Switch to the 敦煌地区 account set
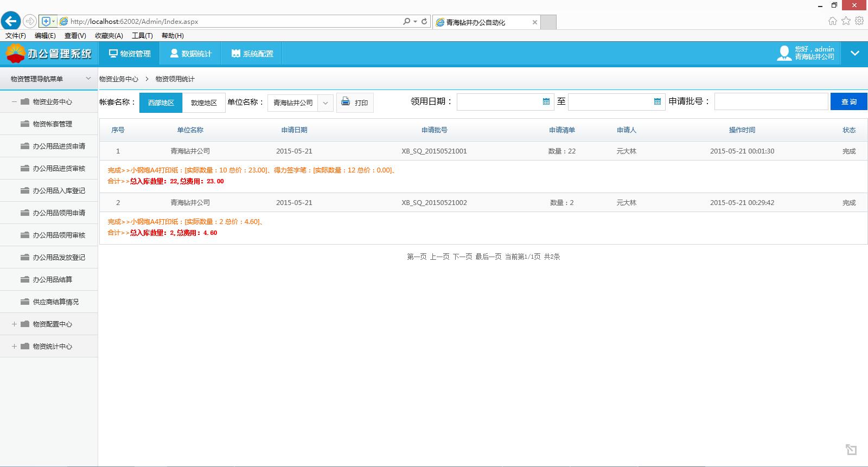Screen dimensions: 868x467 [204, 103]
